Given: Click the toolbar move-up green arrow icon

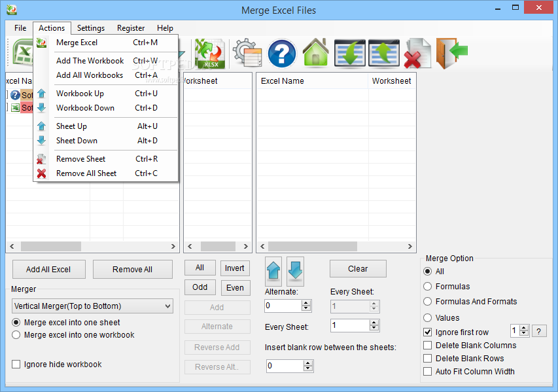Looking at the screenshot, I should coord(383,54).
